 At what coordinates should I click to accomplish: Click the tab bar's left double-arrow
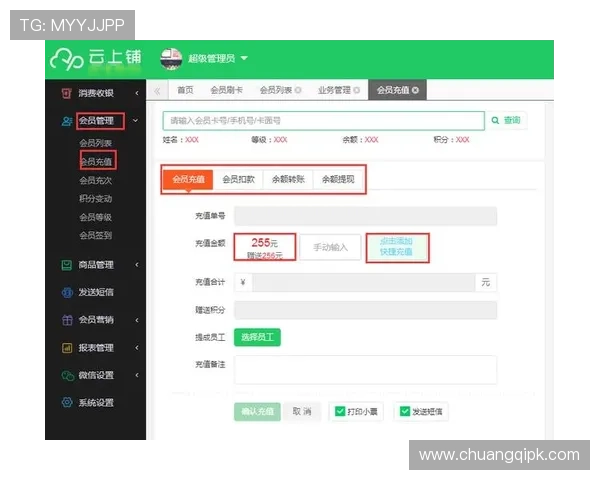pos(157,91)
